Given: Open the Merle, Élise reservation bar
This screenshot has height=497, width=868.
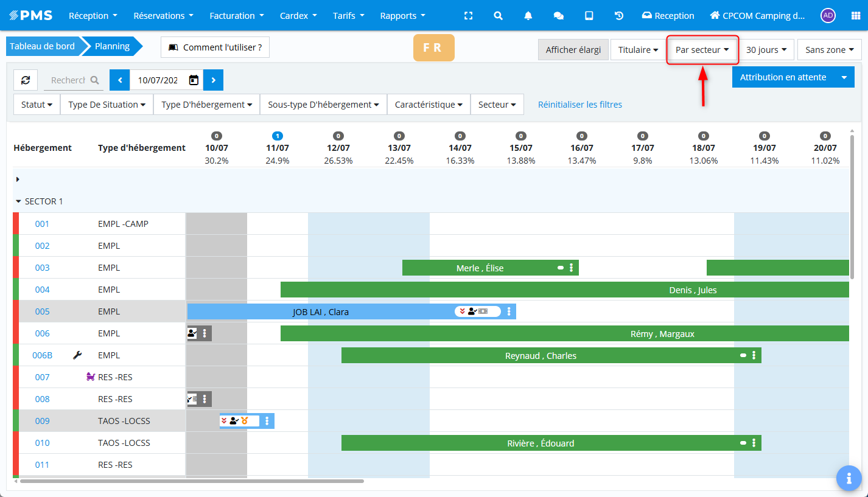Looking at the screenshot, I should point(480,268).
